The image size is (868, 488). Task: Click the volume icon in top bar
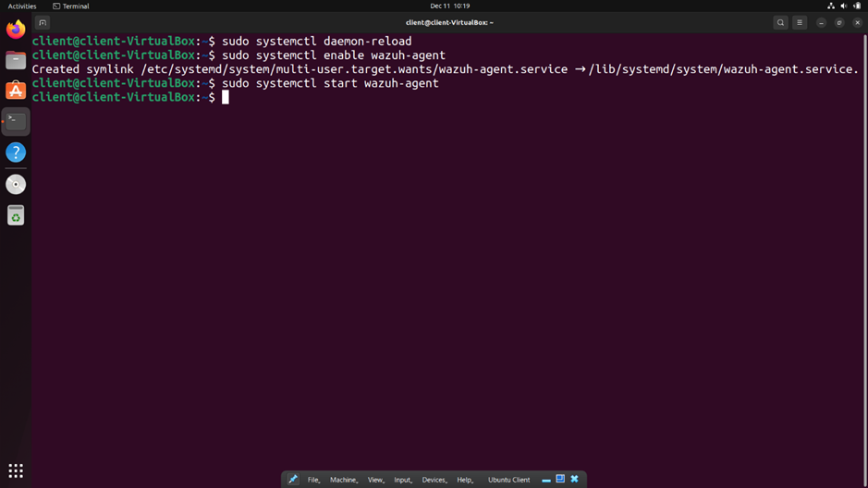pos(844,6)
